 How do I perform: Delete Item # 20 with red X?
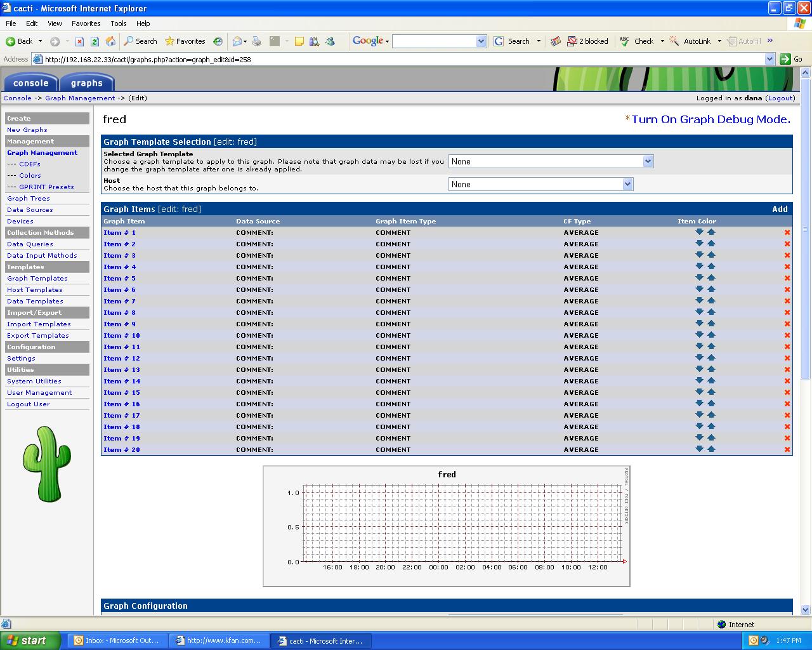[787, 449]
